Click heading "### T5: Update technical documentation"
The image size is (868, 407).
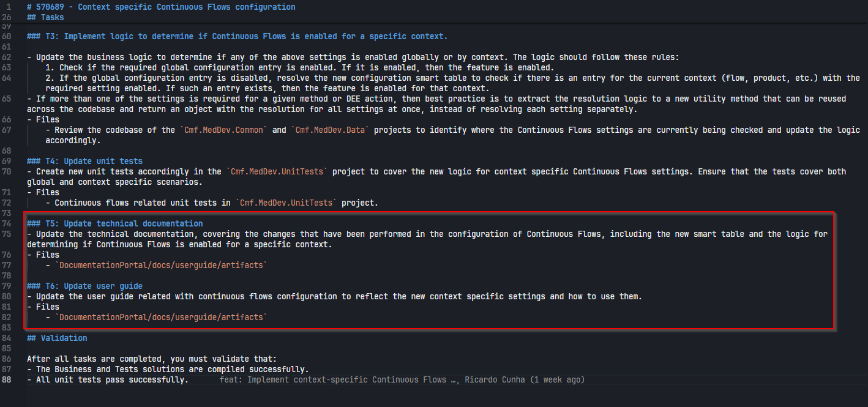[114, 223]
